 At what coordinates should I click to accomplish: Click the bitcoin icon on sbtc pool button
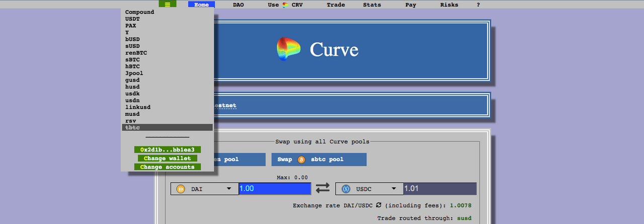coord(301,160)
